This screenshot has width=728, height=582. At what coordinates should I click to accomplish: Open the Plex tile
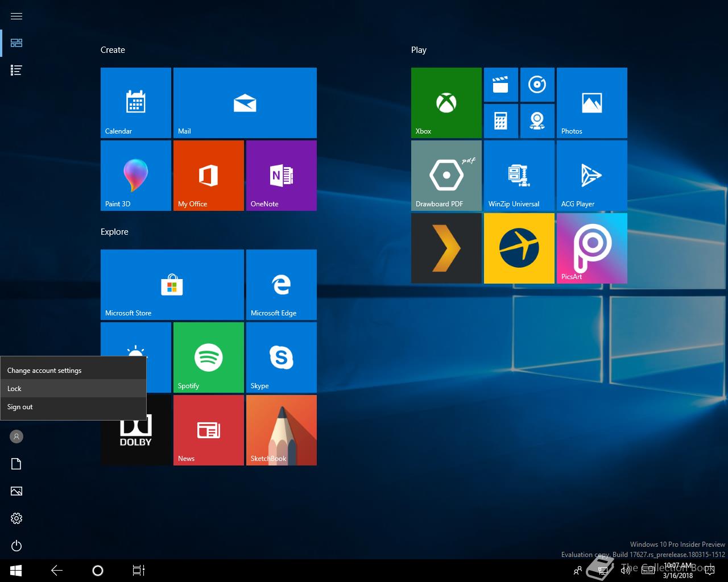(446, 248)
